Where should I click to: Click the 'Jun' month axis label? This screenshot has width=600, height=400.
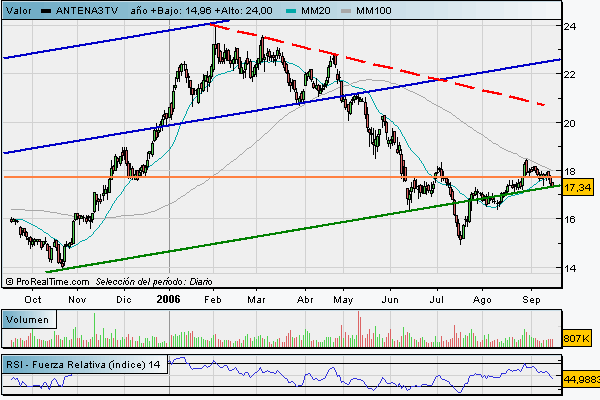[x=390, y=300]
